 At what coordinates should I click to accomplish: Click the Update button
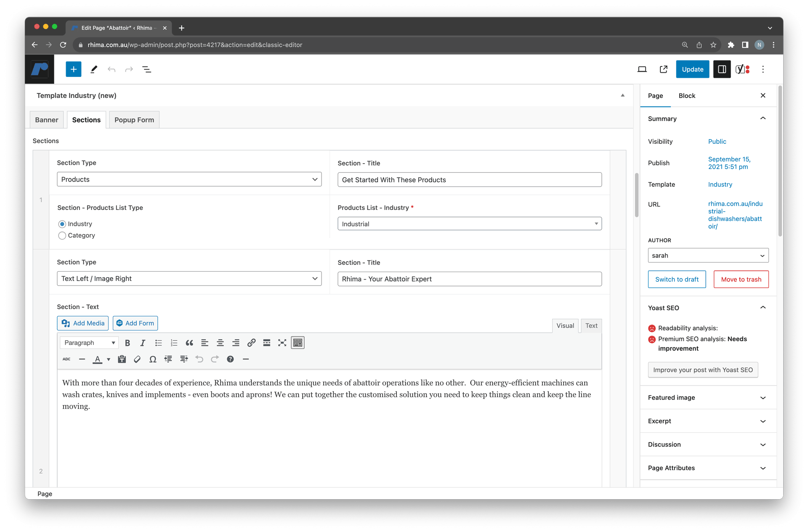click(x=692, y=69)
